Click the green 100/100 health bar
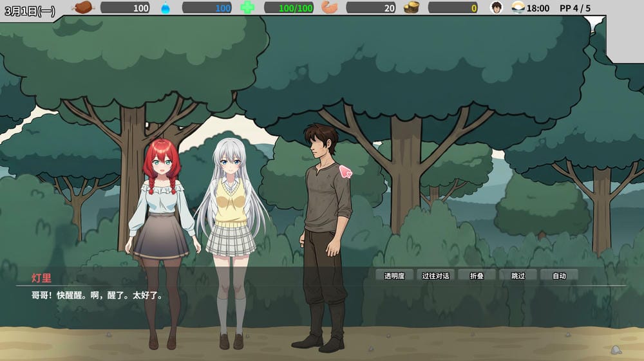Image resolution: width=644 pixels, height=361 pixels. click(x=289, y=8)
